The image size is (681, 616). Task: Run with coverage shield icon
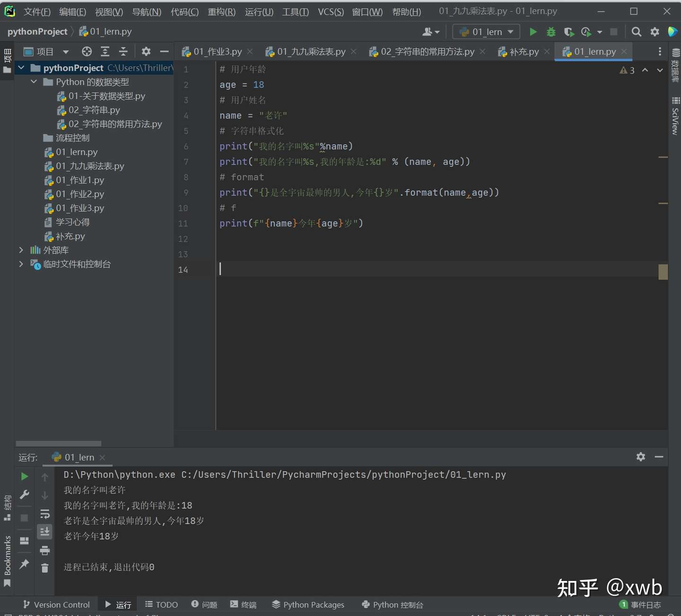(x=569, y=32)
